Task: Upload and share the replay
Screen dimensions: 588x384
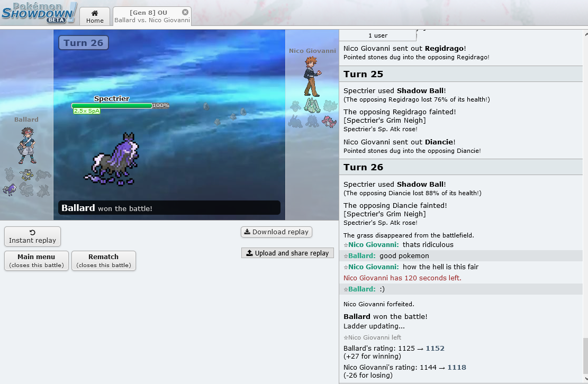Action: [x=287, y=253]
